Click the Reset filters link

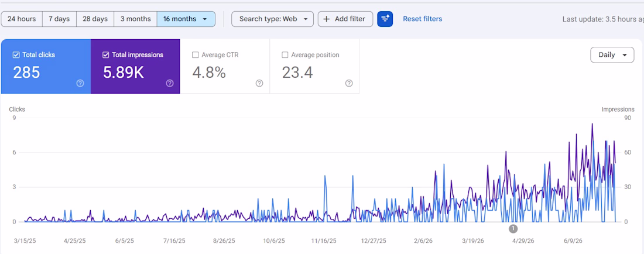(x=422, y=19)
